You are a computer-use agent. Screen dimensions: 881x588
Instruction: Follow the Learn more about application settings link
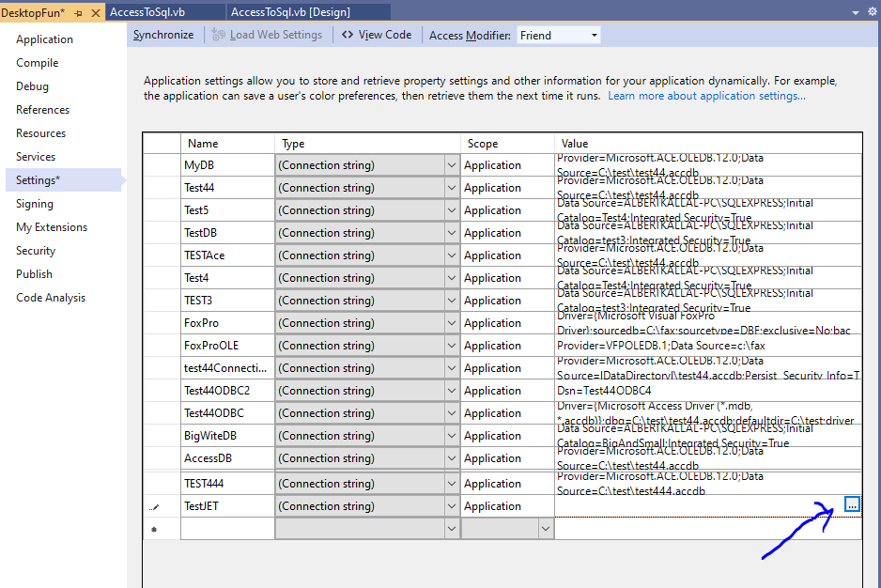point(706,96)
